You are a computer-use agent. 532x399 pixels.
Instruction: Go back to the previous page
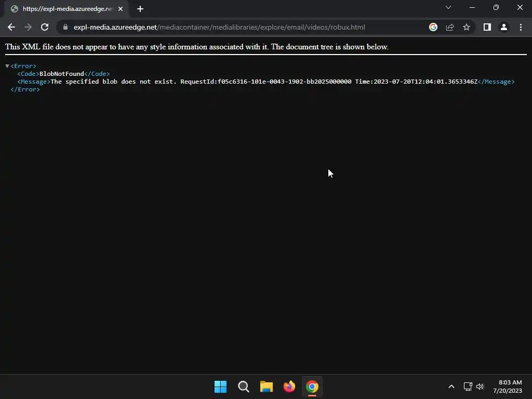click(x=11, y=27)
